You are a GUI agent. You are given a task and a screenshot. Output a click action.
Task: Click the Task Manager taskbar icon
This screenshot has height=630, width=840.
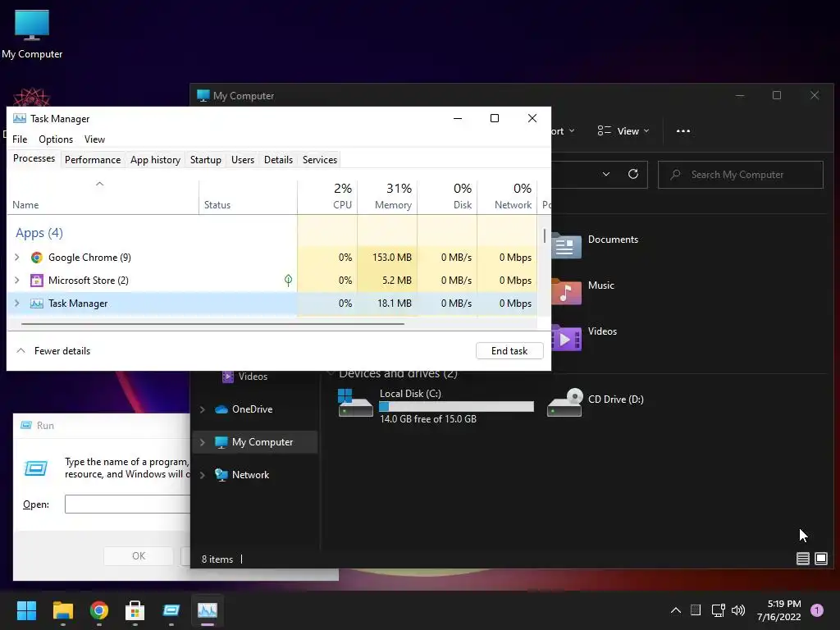tap(208, 610)
